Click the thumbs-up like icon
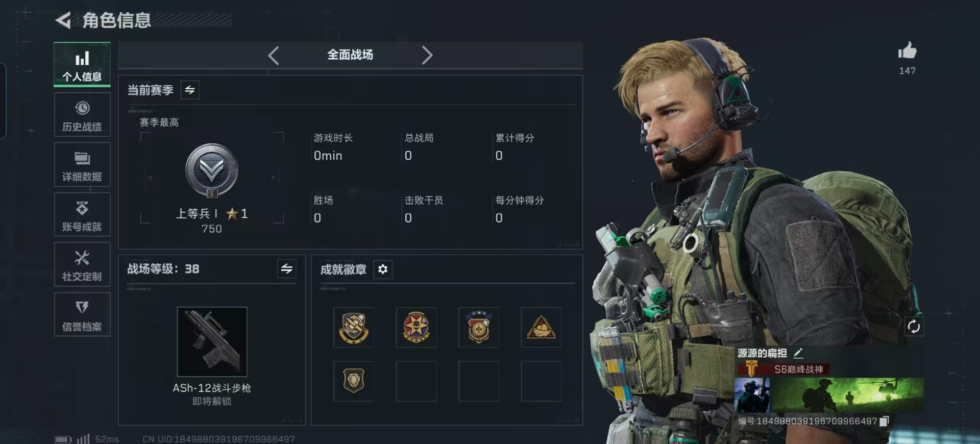Image resolution: width=980 pixels, height=444 pixels. pyautogui.click(x=907, y=51)
